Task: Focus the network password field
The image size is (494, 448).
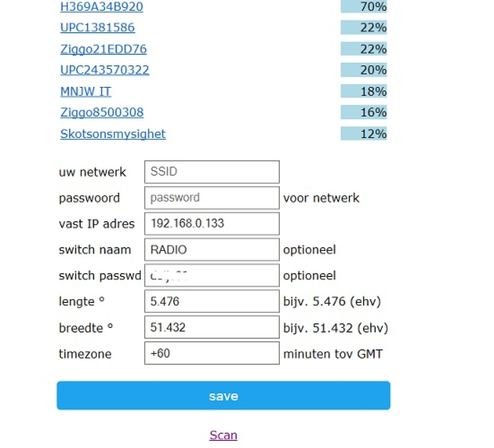Action: (x=212, y=198)
